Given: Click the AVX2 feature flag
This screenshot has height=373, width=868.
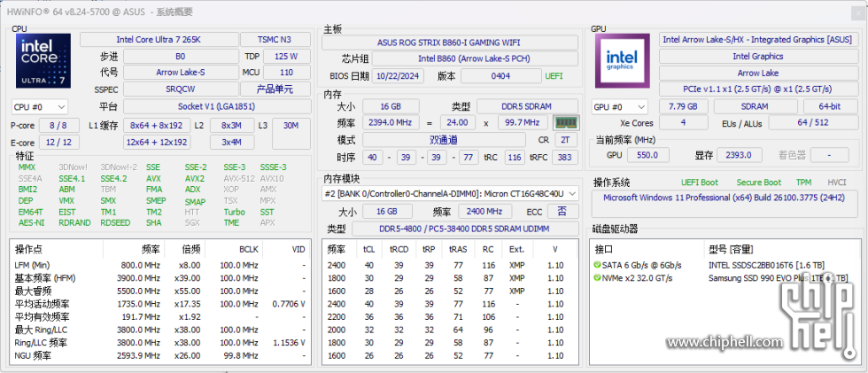Looking at the screenshot, I should 194,179.
